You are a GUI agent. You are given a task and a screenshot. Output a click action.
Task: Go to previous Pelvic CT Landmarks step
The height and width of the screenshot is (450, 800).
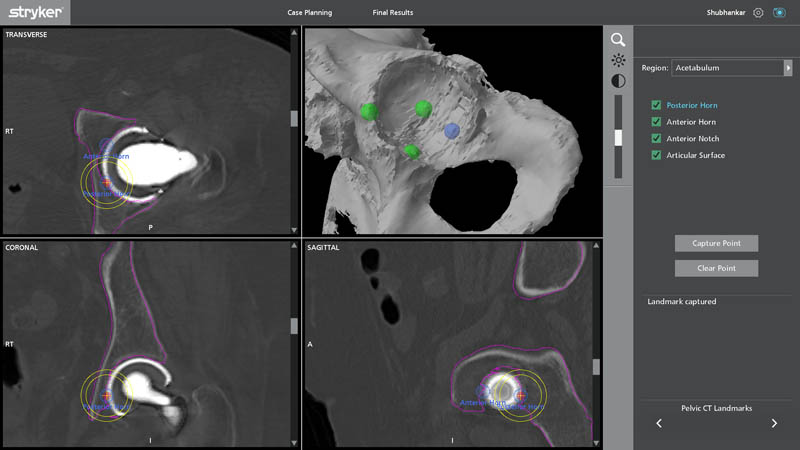(x=659, y=423)
